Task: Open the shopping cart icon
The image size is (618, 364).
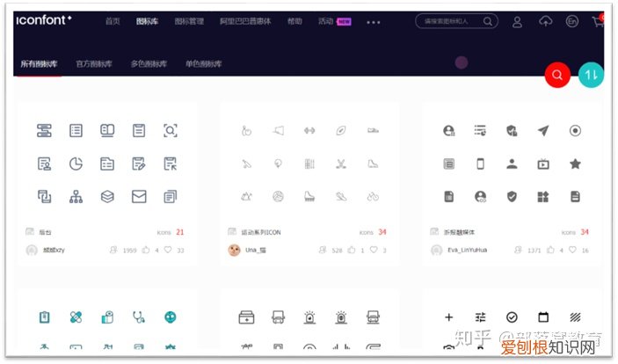Action: point(599,22)
